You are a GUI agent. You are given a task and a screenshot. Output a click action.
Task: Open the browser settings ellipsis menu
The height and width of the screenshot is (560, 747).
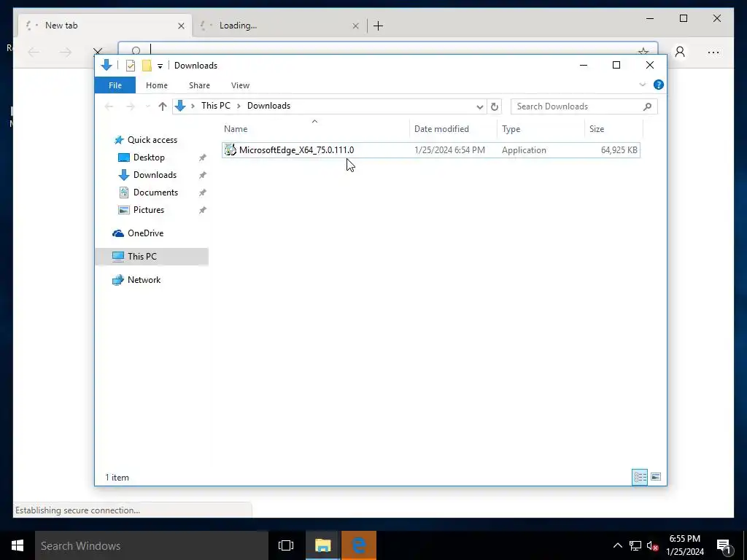[x=713, y=52]
